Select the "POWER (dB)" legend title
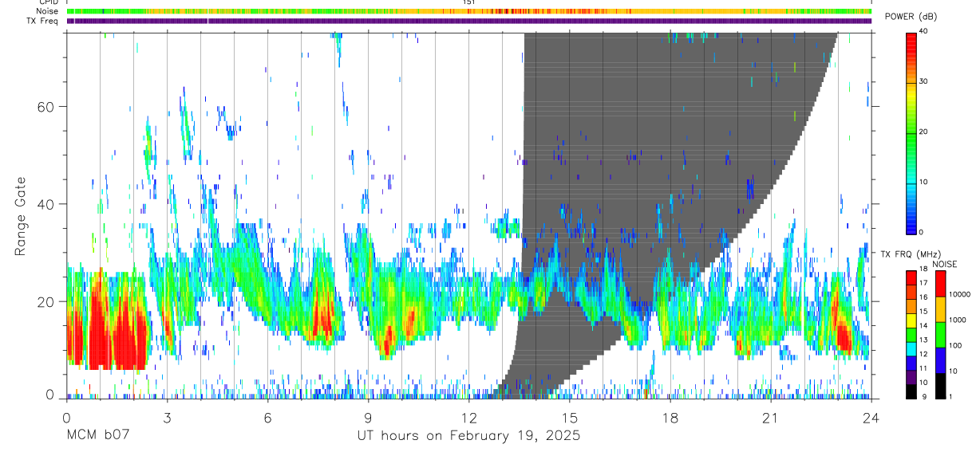Image resolution: width=980 pixels, height=452 pixels. coord(911,18)
